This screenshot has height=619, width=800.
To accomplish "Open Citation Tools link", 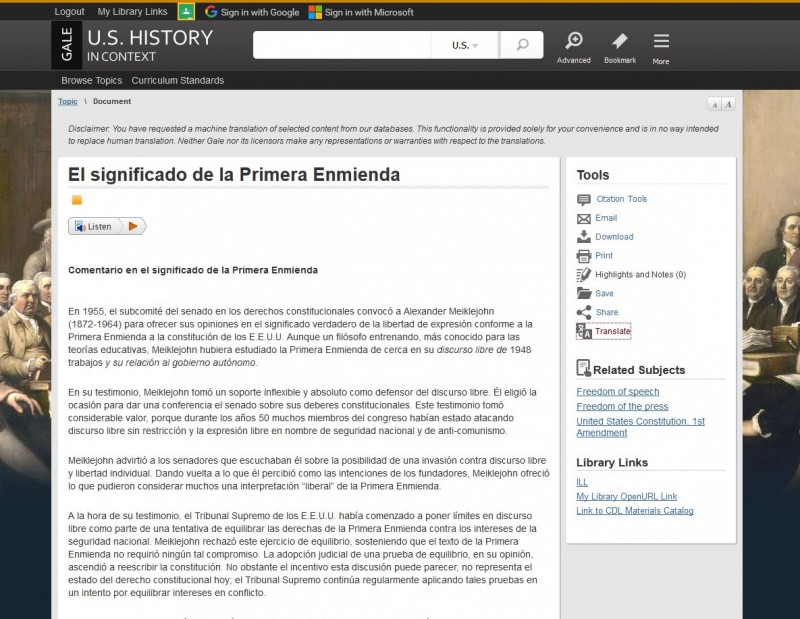I will click(621, 199).
